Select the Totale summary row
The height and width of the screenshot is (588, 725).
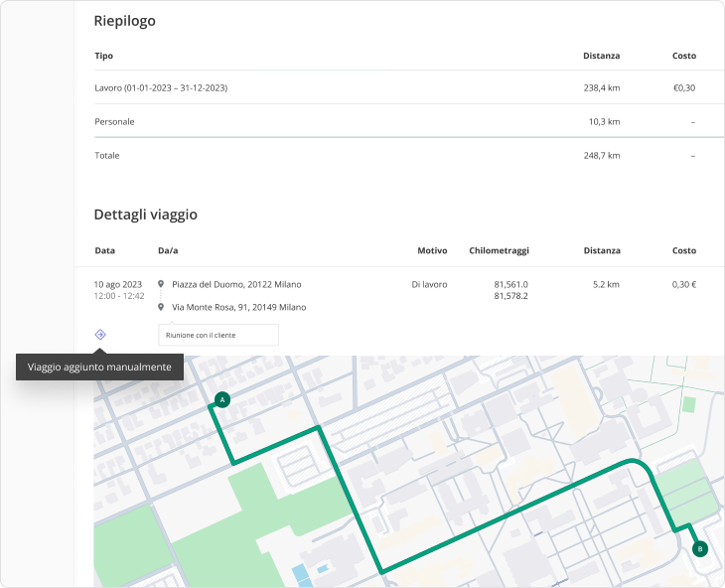pyautogui.click(x=106, y=156)
